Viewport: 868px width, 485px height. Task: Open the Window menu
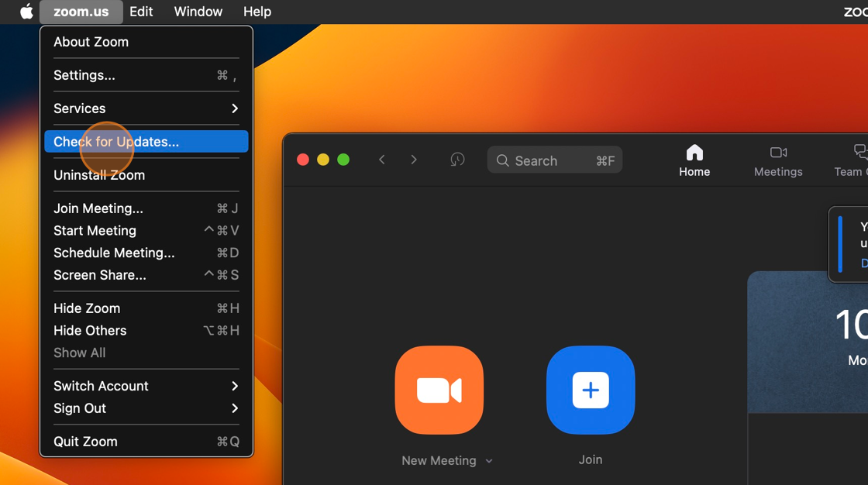(x=198, y=12)
